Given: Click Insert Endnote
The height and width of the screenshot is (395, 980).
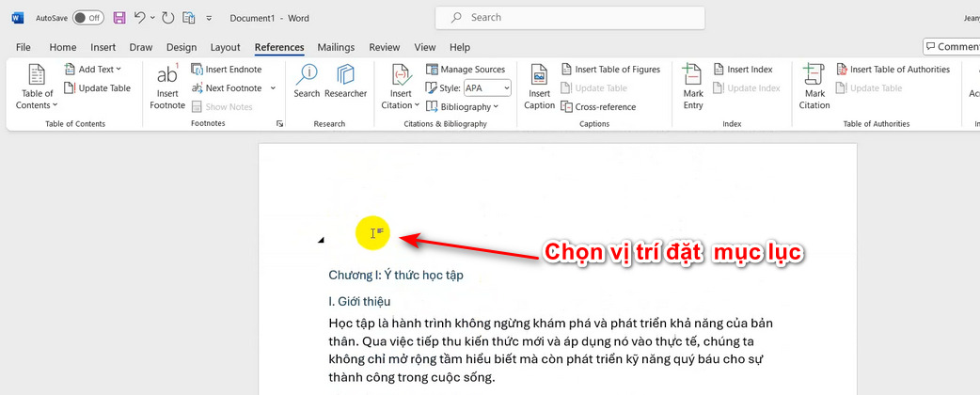Looking at the screenshot, I should pyautogui.click(x=227, y=70).
